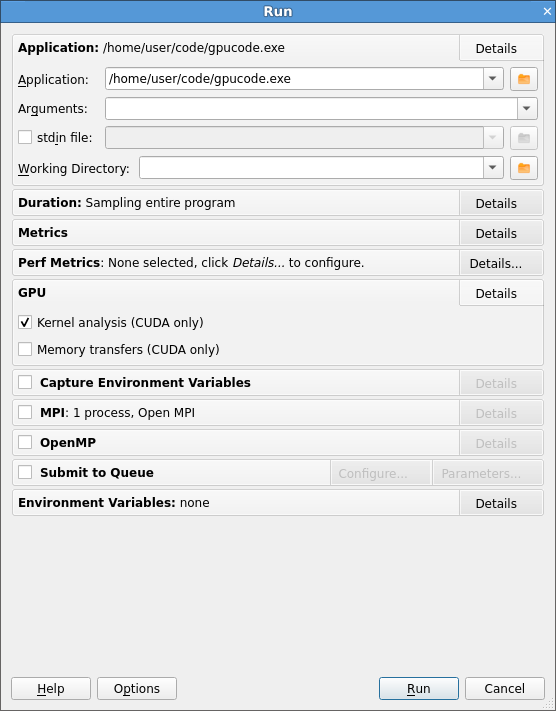Click Details button in MPI row
This screenshot has height=711, width=556.
(x=501, y=413)
